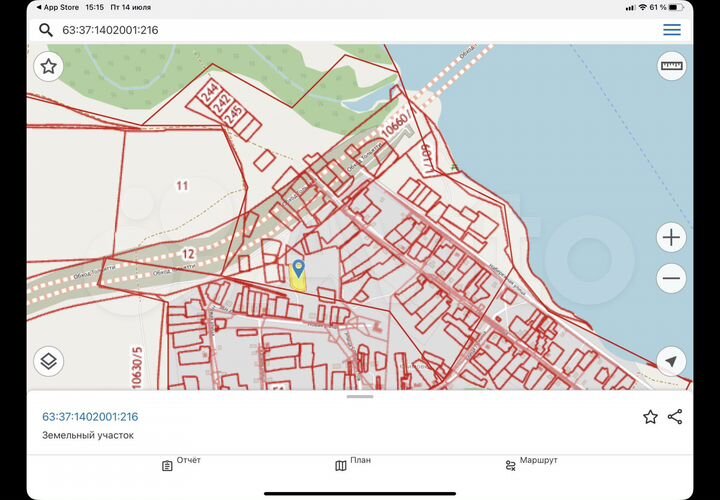Select the ruler measurement tool
Screen dimensions: 720x500
click(x=671, y=67)
